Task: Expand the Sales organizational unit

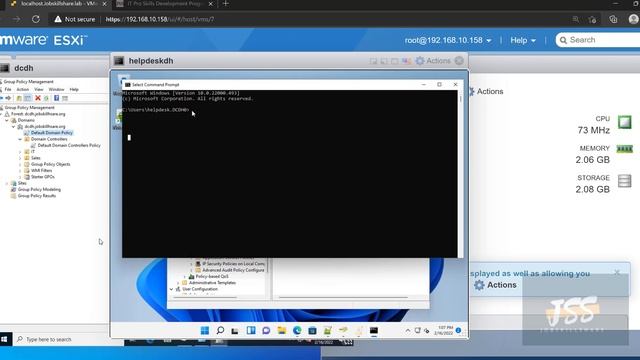Action: [20, 158]
